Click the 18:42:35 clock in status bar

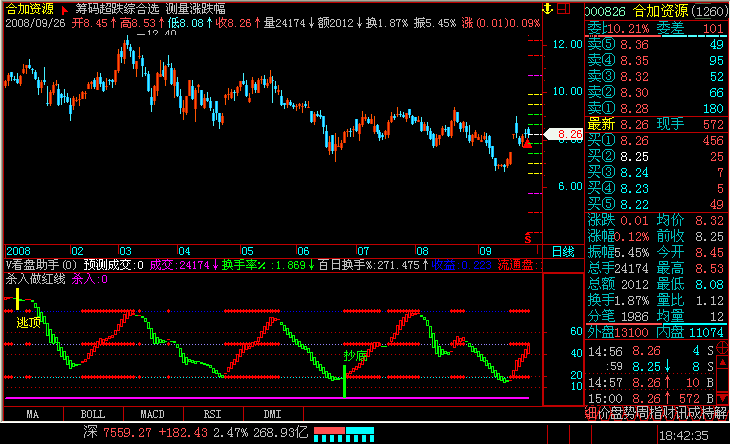tap(683, 436)
